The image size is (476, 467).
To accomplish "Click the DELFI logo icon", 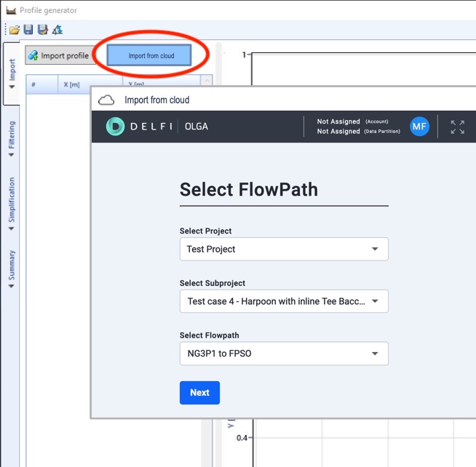I will tap(115, 127).
